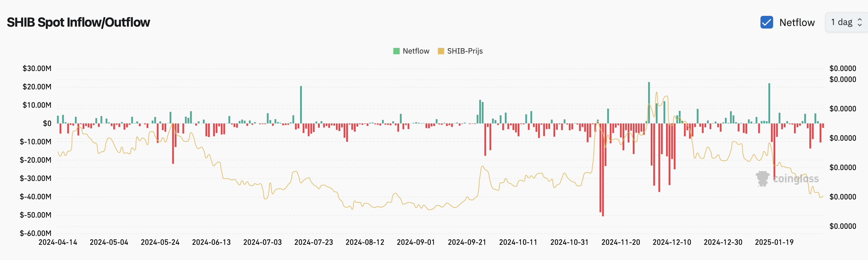
Task: Uncheck the Netflow checkbox
Action: pos(766,22)
